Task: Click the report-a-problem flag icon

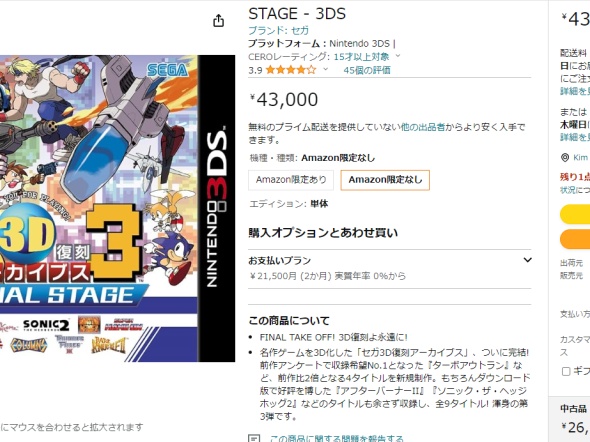Action: [254, 438]
